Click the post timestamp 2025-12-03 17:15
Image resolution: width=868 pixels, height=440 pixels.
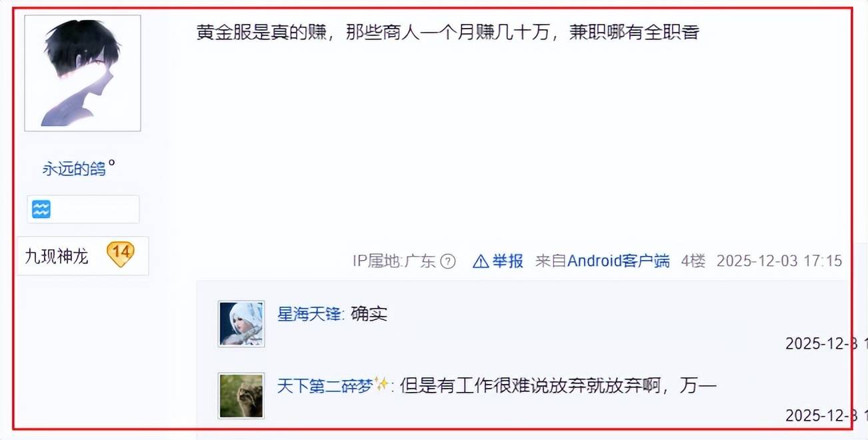[x=779, y=261]
